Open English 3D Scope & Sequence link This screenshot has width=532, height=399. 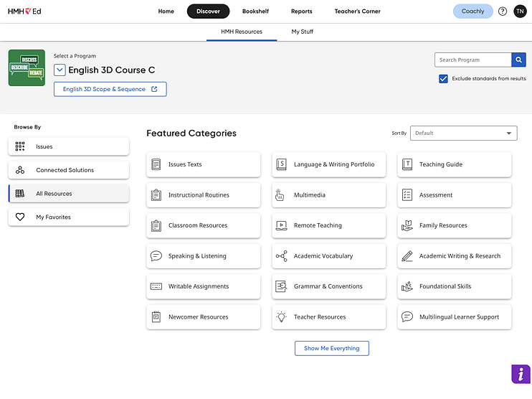pos(110,89)
